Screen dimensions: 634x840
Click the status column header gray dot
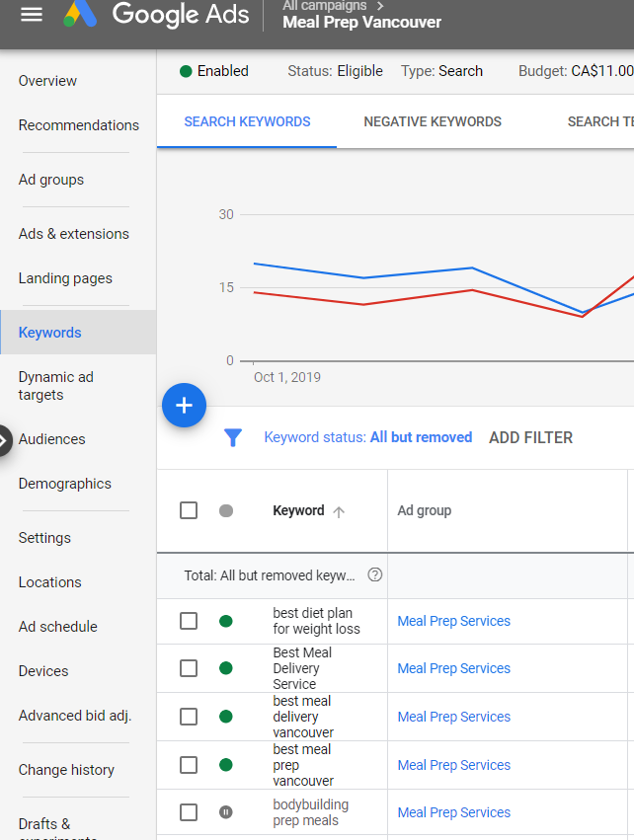tap(226, 510)
